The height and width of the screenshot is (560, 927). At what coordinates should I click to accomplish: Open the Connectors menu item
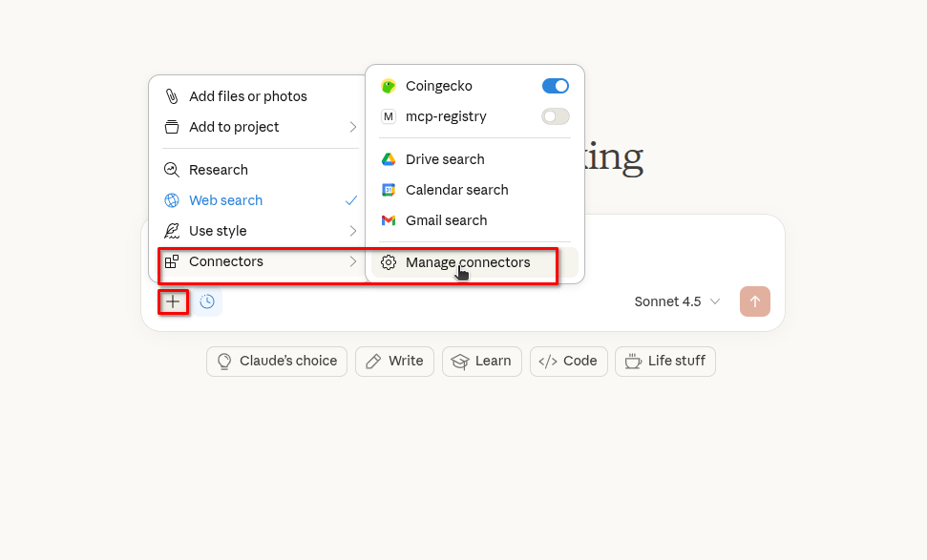pos(260,261)
